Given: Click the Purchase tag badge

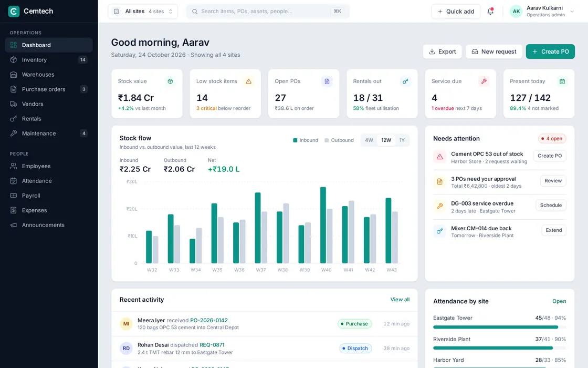Looking at the screenshot, I should [x=354, y=324].
